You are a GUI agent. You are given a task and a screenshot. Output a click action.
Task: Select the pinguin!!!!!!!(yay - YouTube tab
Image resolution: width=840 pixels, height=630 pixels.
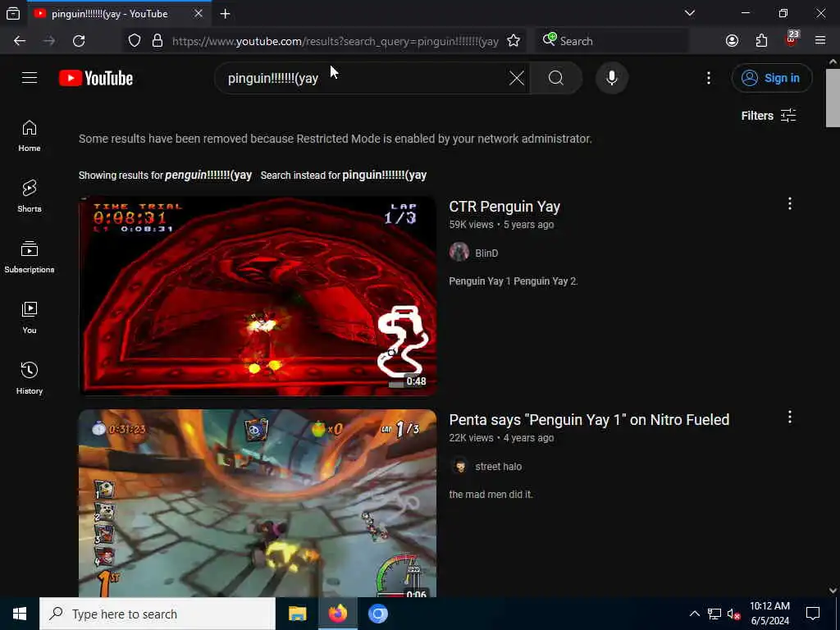point(118,13)
